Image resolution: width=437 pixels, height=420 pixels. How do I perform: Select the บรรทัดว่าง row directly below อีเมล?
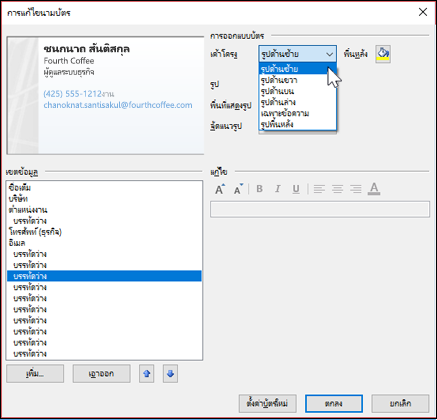[x=104, y=254]
